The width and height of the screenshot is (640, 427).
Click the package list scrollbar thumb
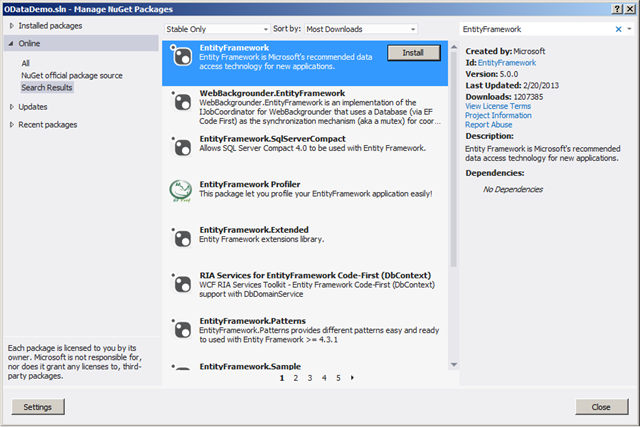[453, 159]
